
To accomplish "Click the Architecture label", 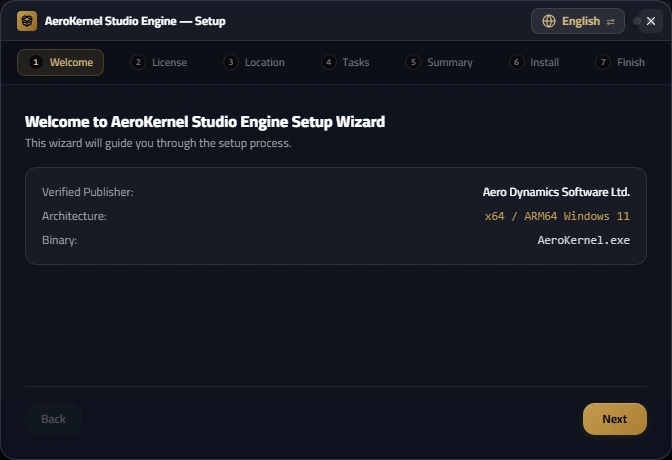I will click(74, 216).
